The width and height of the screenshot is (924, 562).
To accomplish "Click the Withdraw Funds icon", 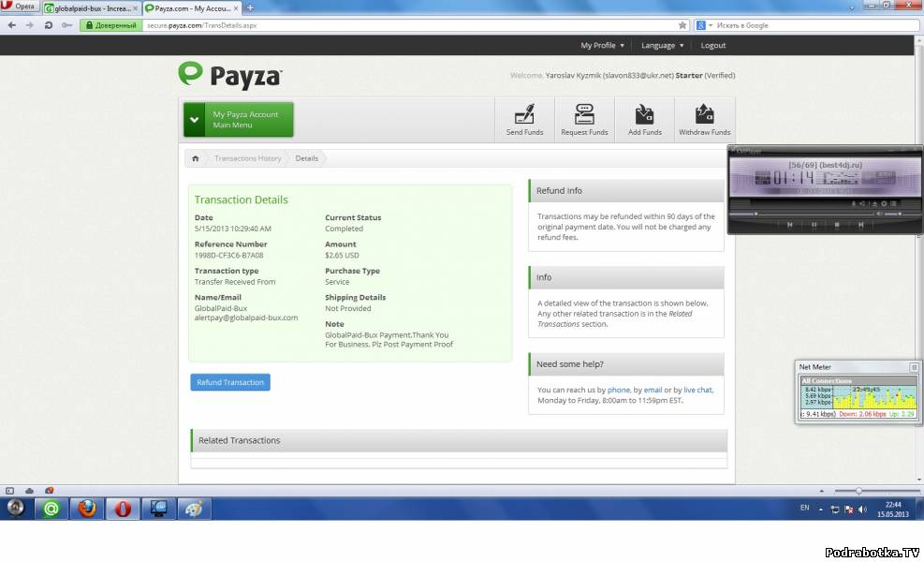I will [704, 119].
